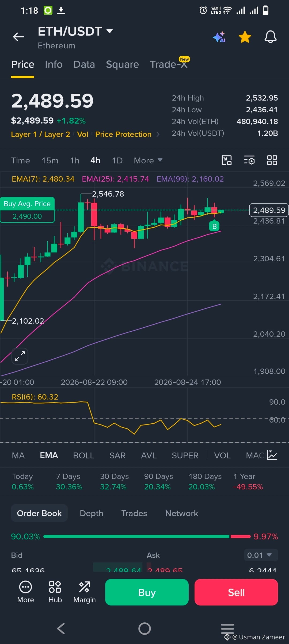This screenshot has height=644, width=289.
Task: Select the Network tab
Action: click(182, 513)
